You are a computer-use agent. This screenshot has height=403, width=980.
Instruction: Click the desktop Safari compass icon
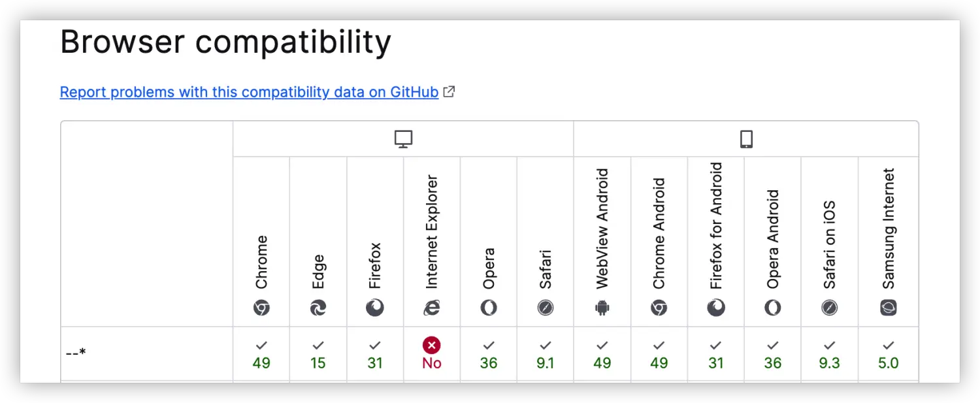point(546,308)
